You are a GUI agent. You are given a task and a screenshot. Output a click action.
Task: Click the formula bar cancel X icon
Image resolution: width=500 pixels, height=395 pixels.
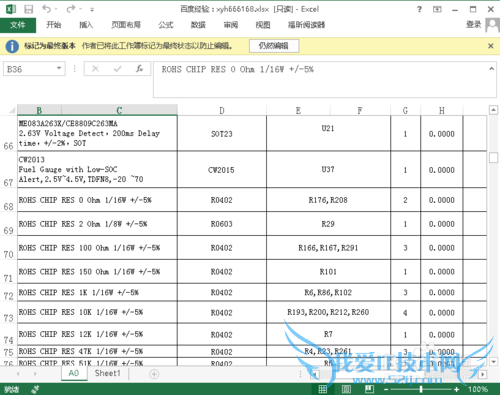point(95,69)
